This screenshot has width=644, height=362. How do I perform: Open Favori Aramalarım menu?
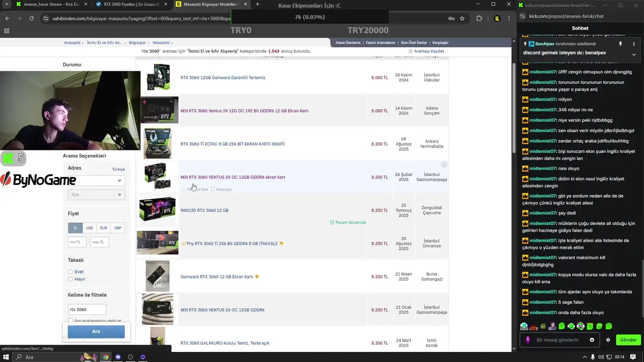pyautogui.click(x=380, y=43)
